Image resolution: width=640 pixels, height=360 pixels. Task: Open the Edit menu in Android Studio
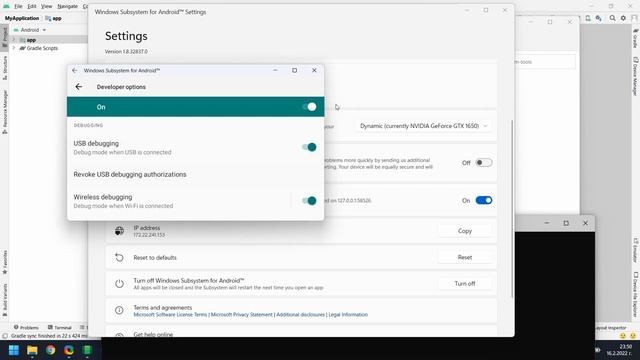click(32, 6)
